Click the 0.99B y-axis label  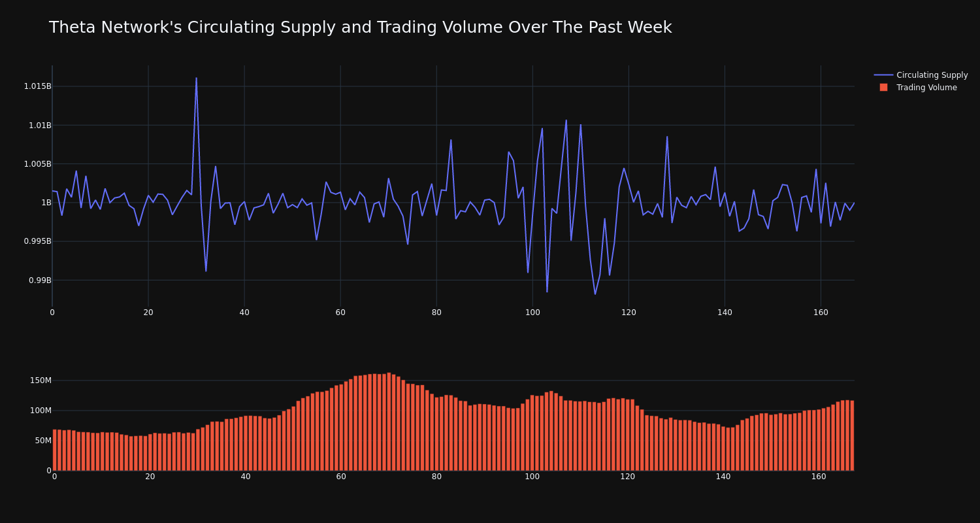click(39, 280)
